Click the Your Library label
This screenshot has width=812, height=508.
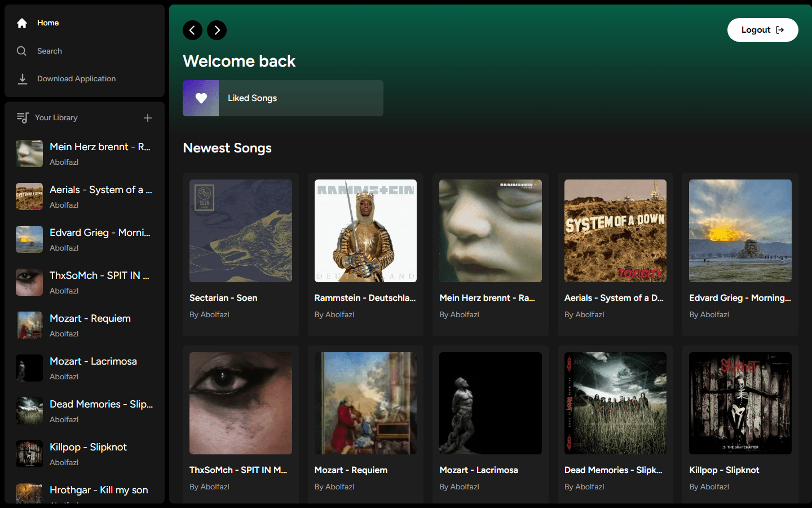[x=56, y=117]
